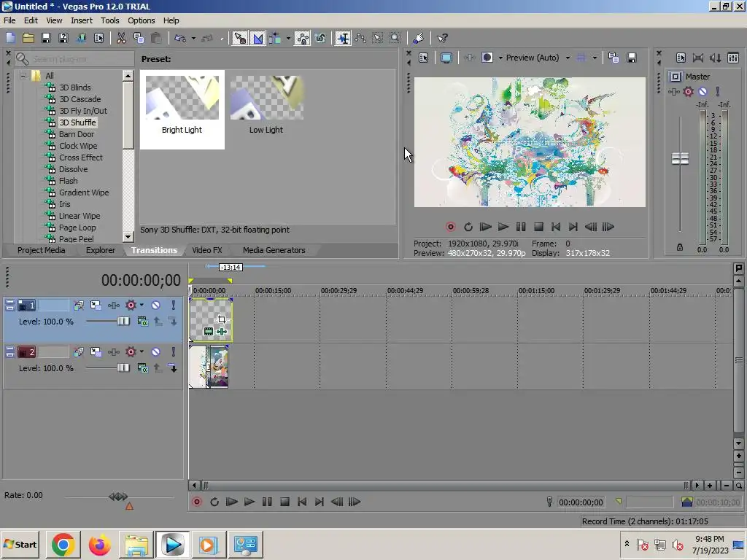Viewport: 747px width, 560px height.
Task: Open a project using the folder icon
Action: [28, 38]
